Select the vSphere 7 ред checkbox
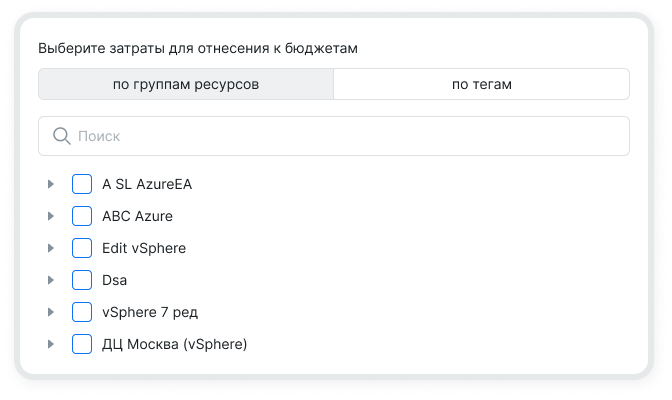Screen dimensions: 672x400 click(82, 312)
